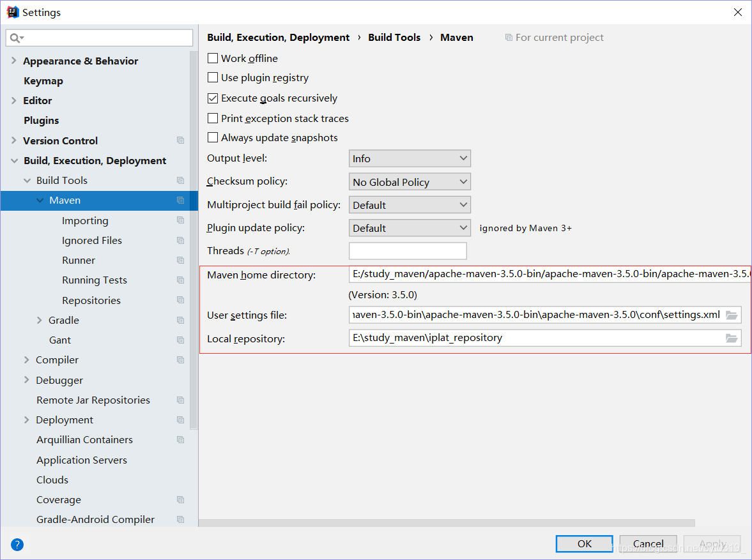This screenshot has height=560, width=752.
Task: Click the help question mark icon
Action: 17,545
